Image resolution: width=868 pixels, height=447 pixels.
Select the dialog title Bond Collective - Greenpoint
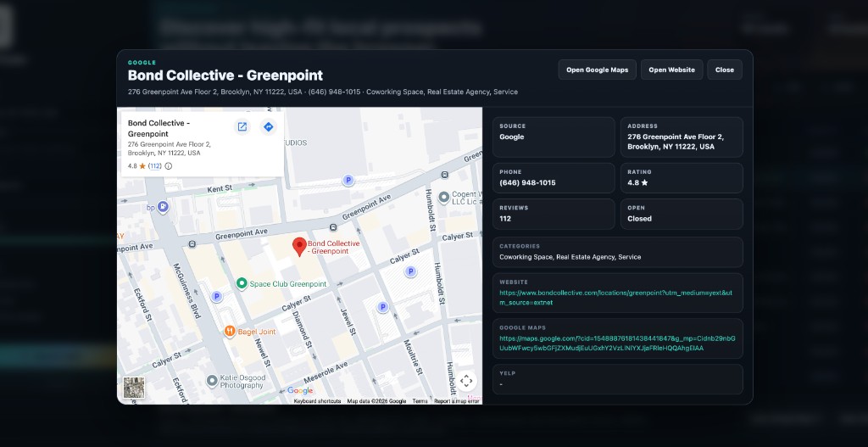(x=225, y=75)
